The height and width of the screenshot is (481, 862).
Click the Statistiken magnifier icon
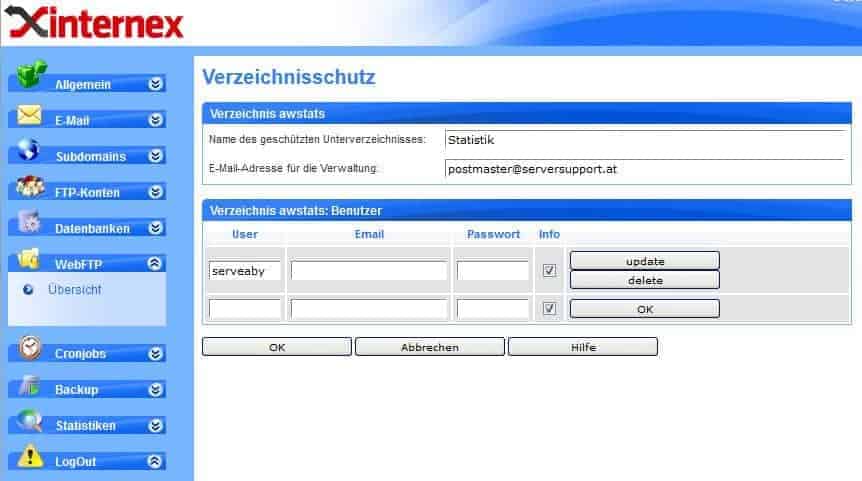pyautogui.click(x=30, y=421)
